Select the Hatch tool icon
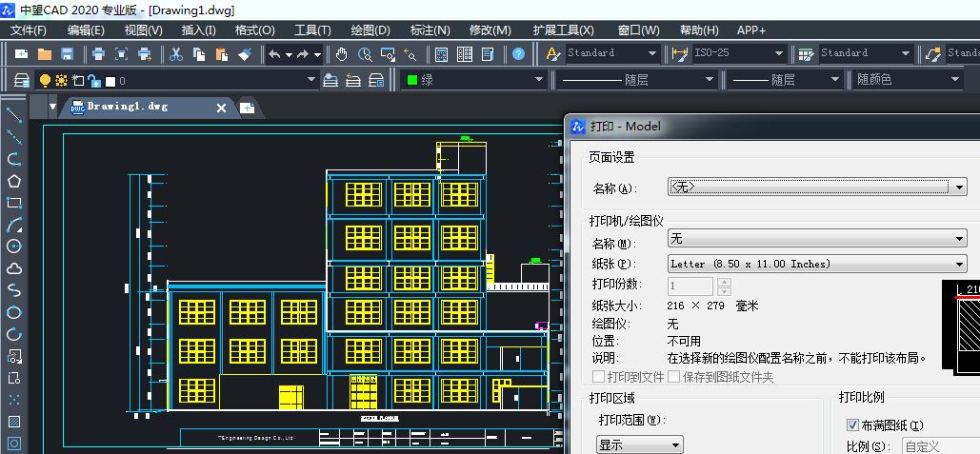This screenshot has height=454, width=980. coord(13,421)
